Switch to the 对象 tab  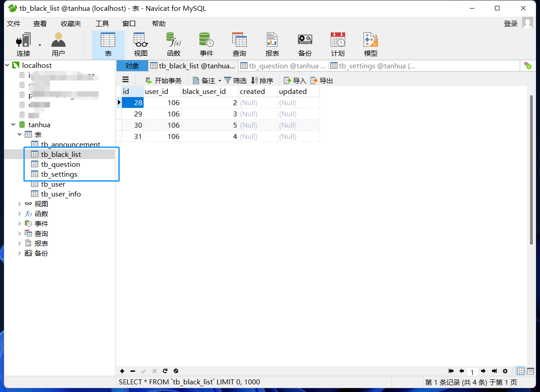132,66
